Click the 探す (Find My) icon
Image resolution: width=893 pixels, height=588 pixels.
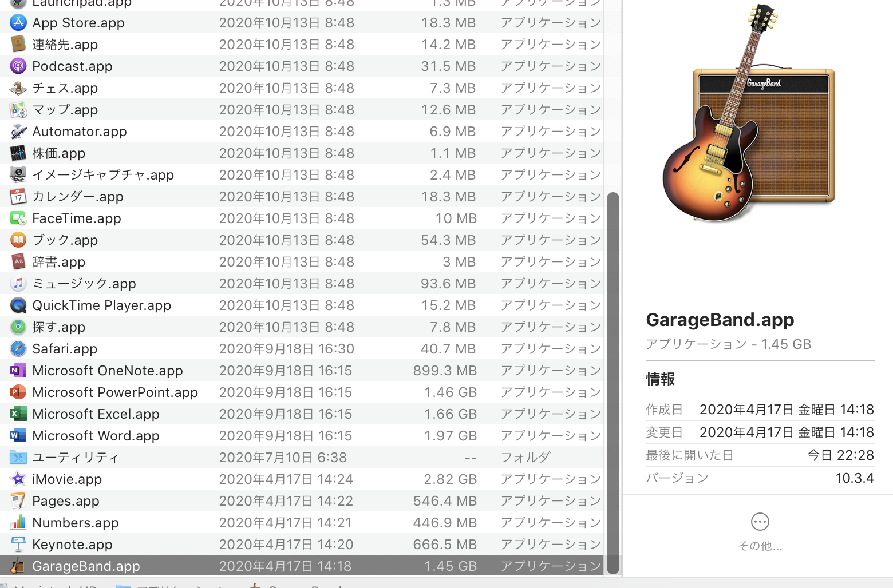tap(18, 327)
